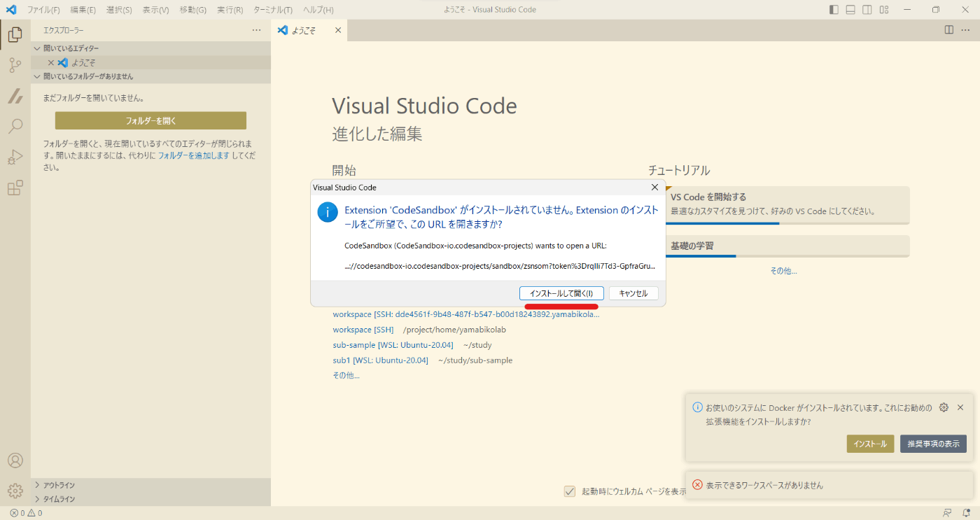Open recent workspace [SSH: dde4561f...] link
This screenshot has width=980, height=520.
click(466, 314)
